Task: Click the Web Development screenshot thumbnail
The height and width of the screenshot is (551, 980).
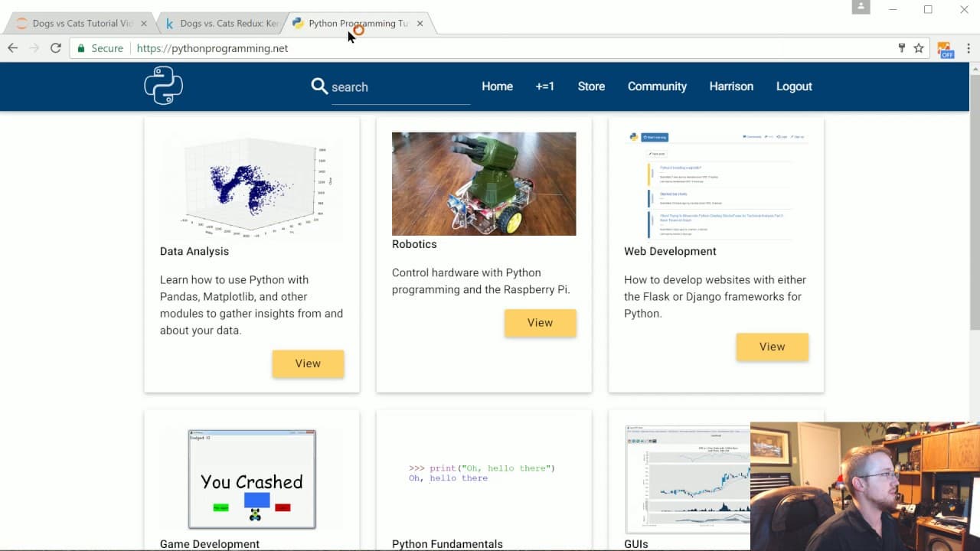Action: coord(716,187)
